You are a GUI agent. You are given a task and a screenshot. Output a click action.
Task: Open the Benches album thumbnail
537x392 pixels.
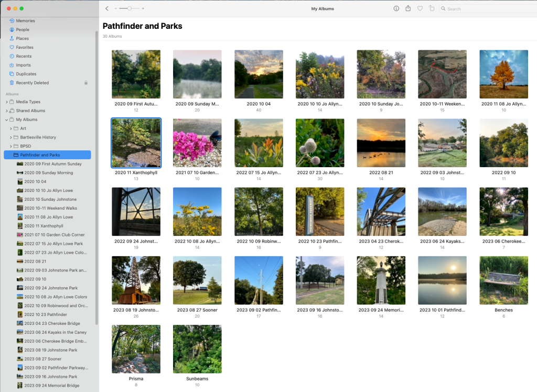click(503, 280)
